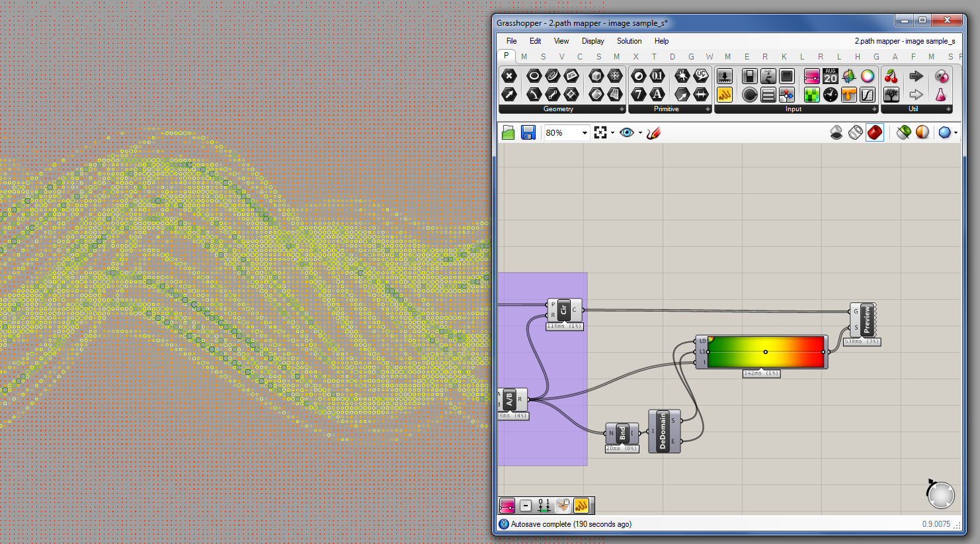The width and height of the screenshot is (980, 544).
Task: Switch to wireframe preview mode
Action: coord(855,133)
